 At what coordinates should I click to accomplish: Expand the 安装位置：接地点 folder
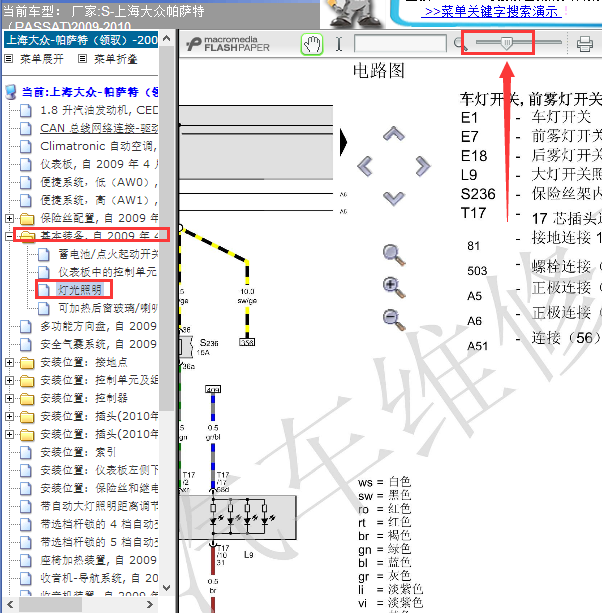click(9, 362)
